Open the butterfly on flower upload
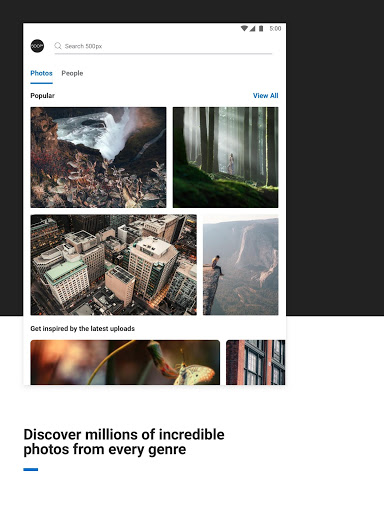384x512 pixels. coord(125,362)
